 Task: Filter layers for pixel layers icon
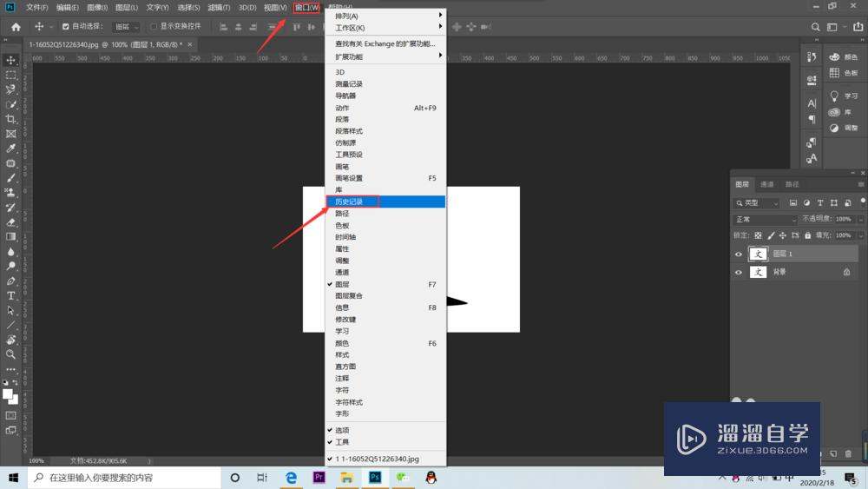tap(793, 203)
